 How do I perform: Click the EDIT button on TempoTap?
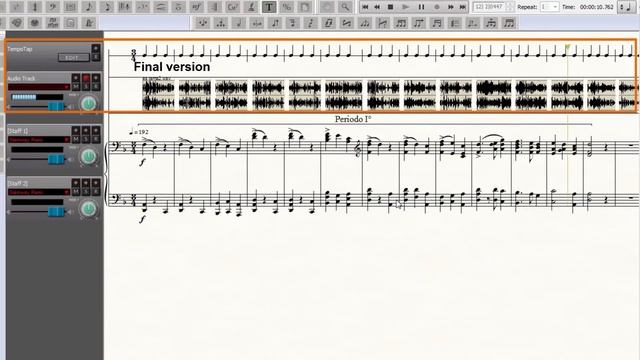click(73, 58)
